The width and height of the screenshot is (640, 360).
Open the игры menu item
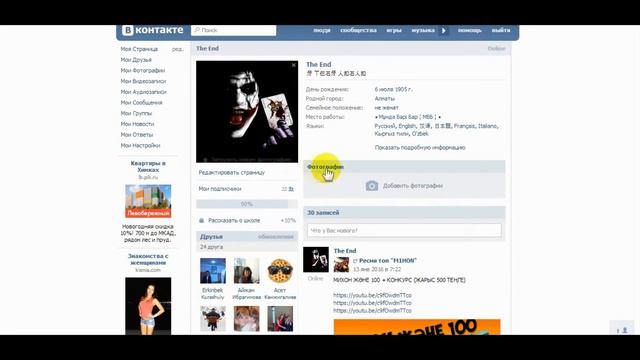click(x=394, y=30)
